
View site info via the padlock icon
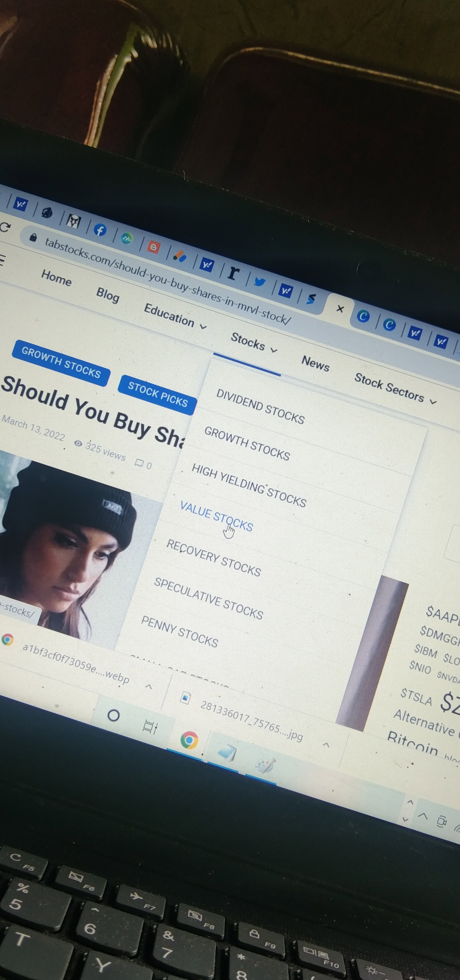coord(33,238)
